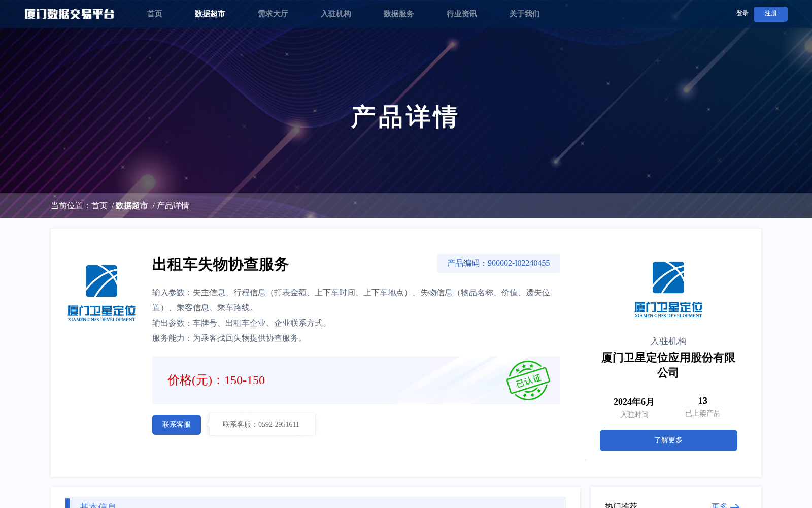Image resolution: width=812 pixels, height=508 pixels.
Task: Click the 输入参数 description line
Action: coord(351,300)
